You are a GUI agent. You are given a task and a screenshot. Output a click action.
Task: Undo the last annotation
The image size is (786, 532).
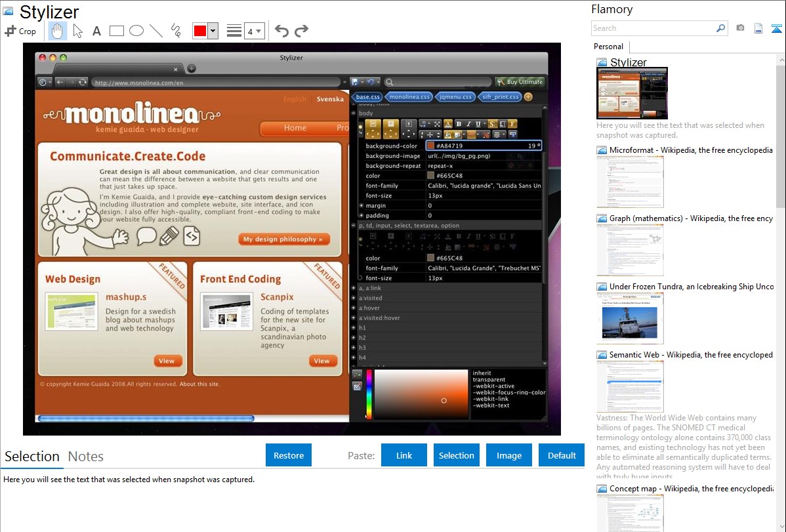(x=281, y=31)
